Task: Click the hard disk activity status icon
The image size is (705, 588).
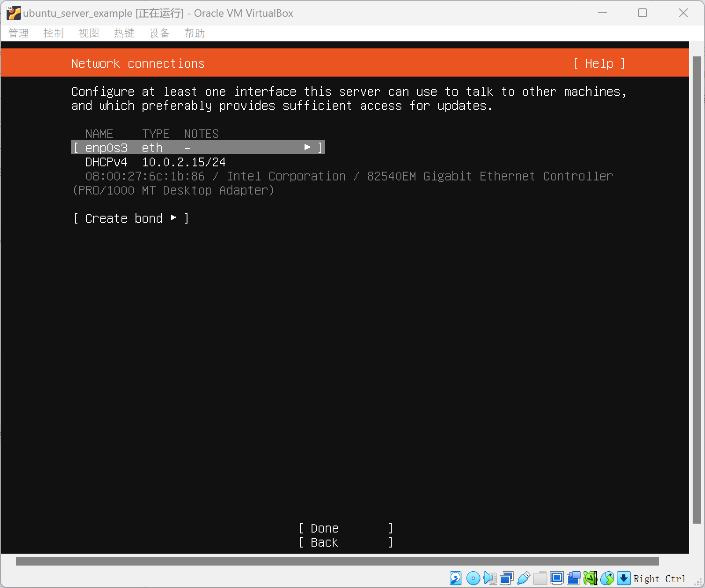Action: (x=455, y=578)
